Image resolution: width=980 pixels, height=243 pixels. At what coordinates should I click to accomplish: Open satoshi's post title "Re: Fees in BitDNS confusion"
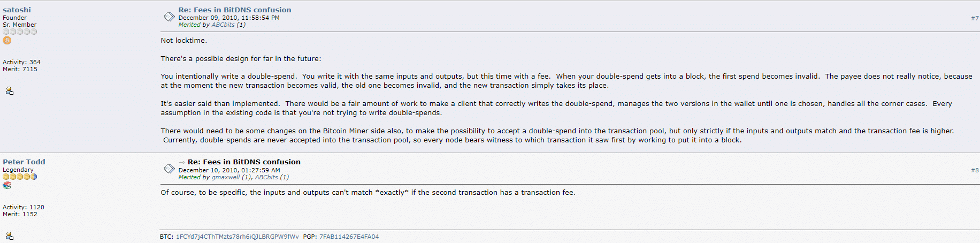235,10
